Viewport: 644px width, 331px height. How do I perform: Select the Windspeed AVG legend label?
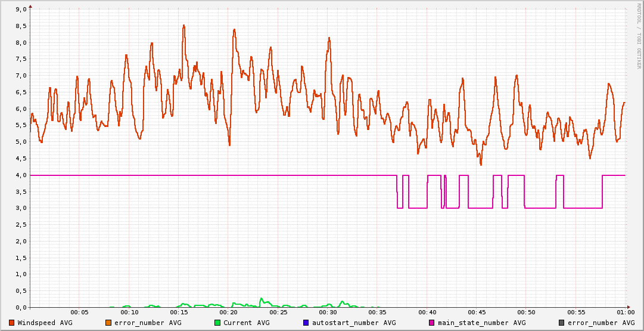tap(45, 323)
